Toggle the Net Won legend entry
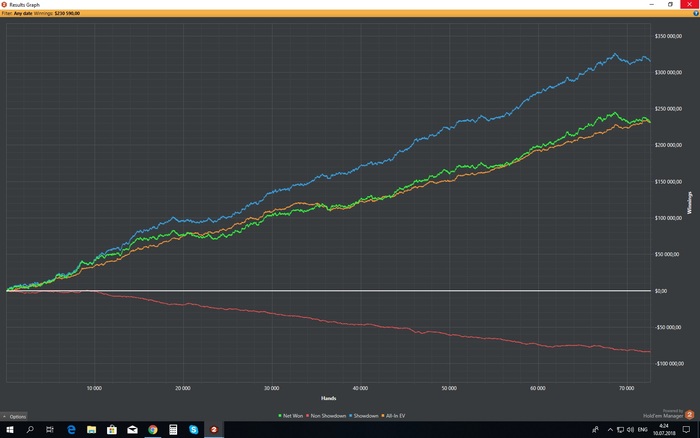 coord(290,416)
